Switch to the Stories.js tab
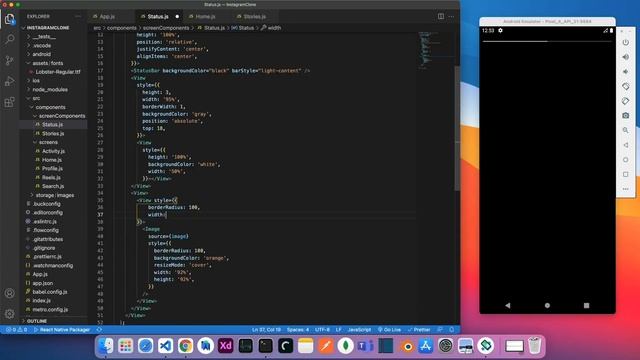 256,17
